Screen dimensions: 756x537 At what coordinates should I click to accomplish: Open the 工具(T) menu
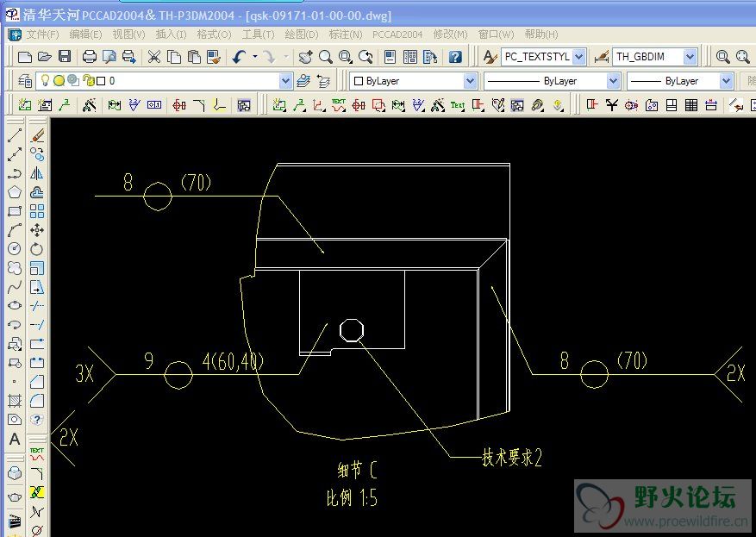(258, 34)
